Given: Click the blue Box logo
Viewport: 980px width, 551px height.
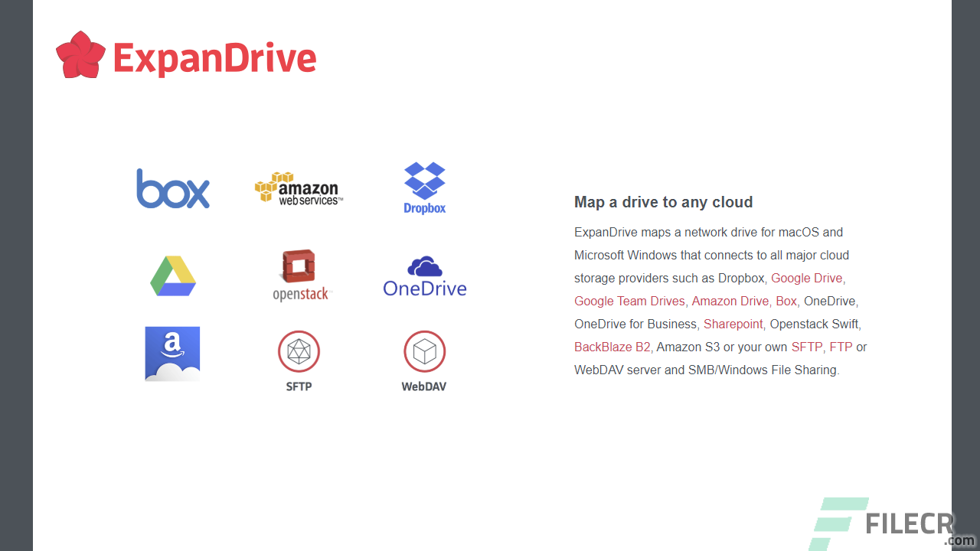Looking at the screenshot, I should (173, 189).
